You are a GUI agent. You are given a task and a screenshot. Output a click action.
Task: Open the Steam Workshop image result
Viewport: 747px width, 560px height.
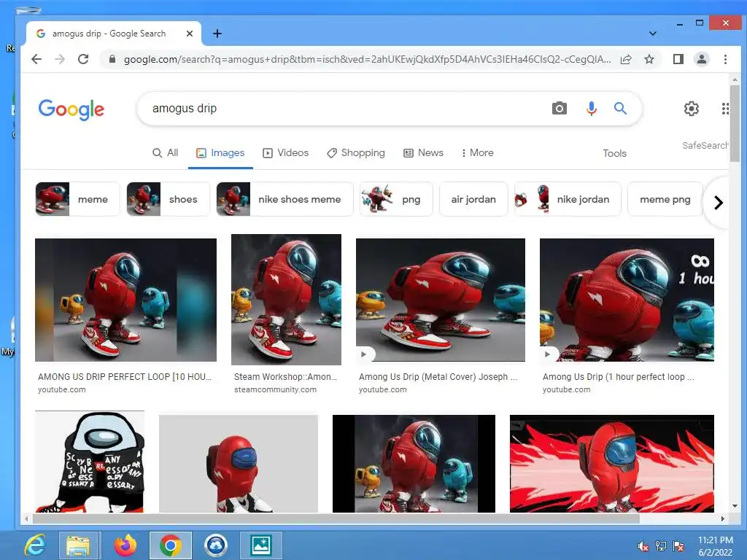(x=286, y=300)
